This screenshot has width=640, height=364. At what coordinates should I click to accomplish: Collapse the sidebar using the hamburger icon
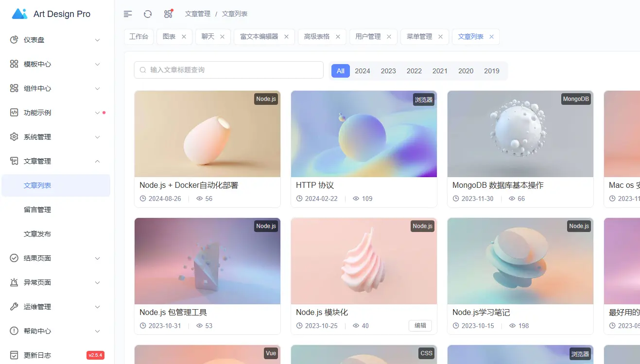128,14
